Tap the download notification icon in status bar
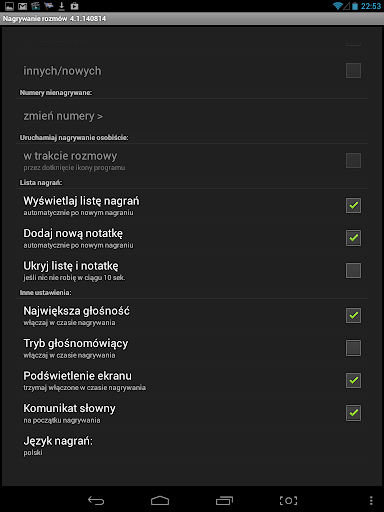 point(62,6)
